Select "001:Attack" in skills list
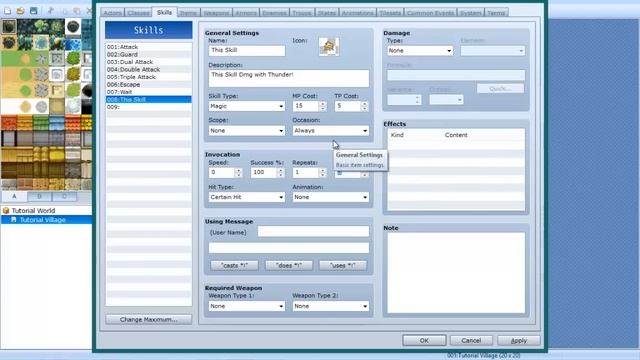This screenshot has height=360, width=640. pyautogui.click(x=149, y=47)
